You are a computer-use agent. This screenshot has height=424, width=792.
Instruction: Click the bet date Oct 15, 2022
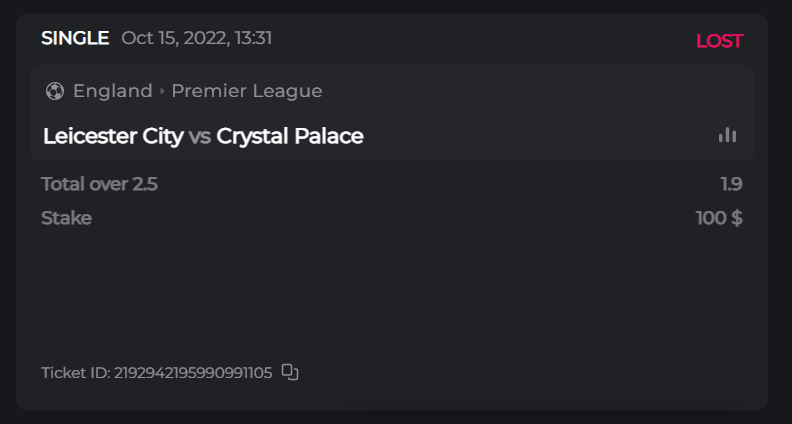pos(173,38)
